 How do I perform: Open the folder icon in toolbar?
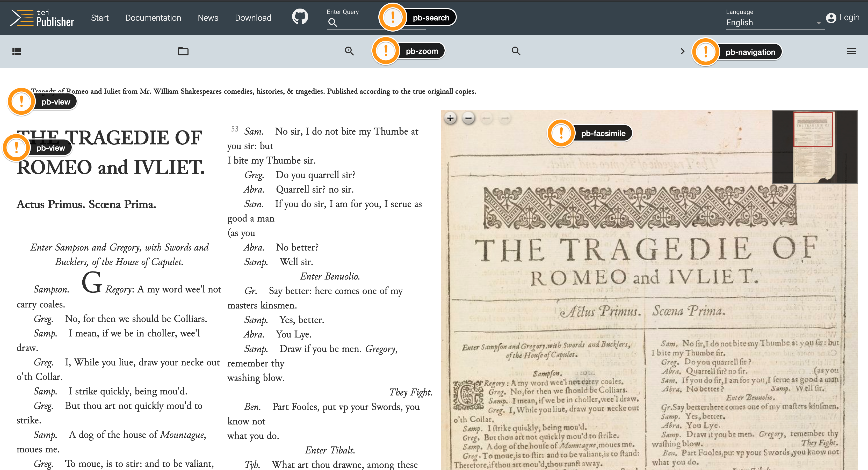pyautogui.click(x=183, y=51)
